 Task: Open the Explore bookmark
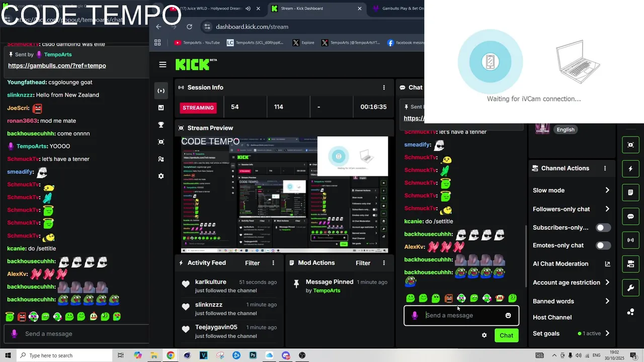(x=303, y=43)
